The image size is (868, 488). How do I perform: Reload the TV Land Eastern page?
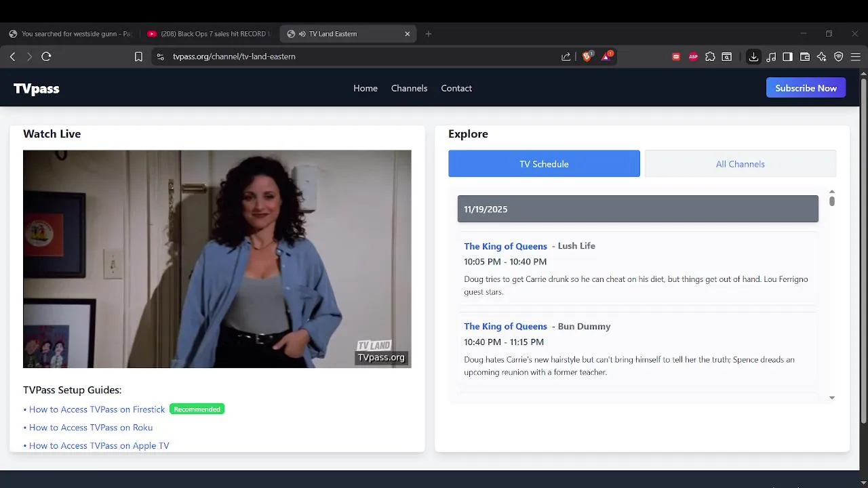point(46,57)
